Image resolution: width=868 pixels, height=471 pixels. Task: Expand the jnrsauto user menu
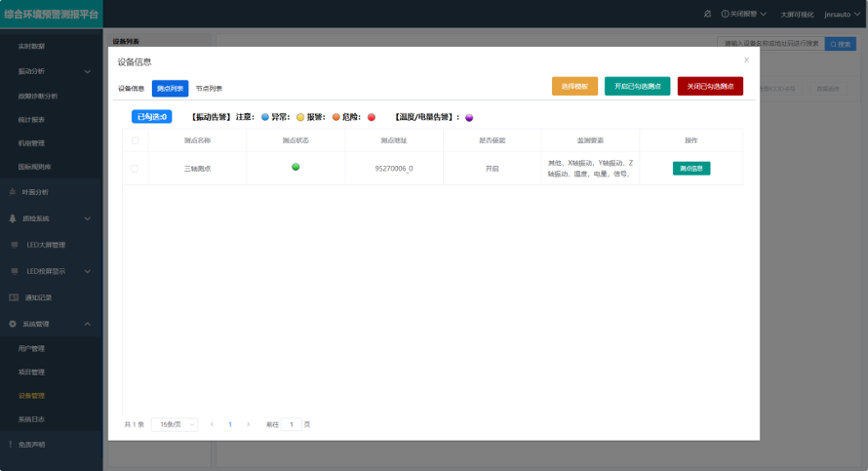coord(842,15)
